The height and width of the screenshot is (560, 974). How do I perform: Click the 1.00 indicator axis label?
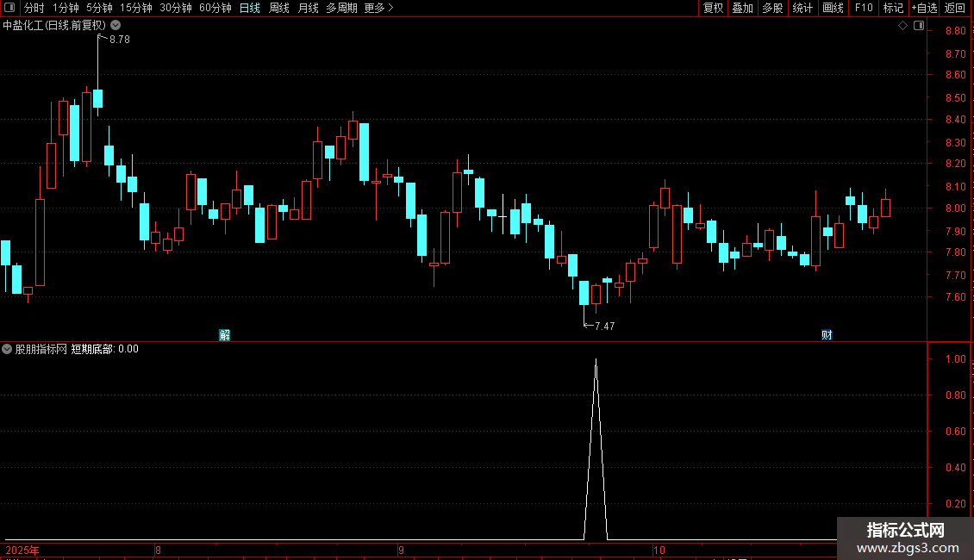(955, 359)
